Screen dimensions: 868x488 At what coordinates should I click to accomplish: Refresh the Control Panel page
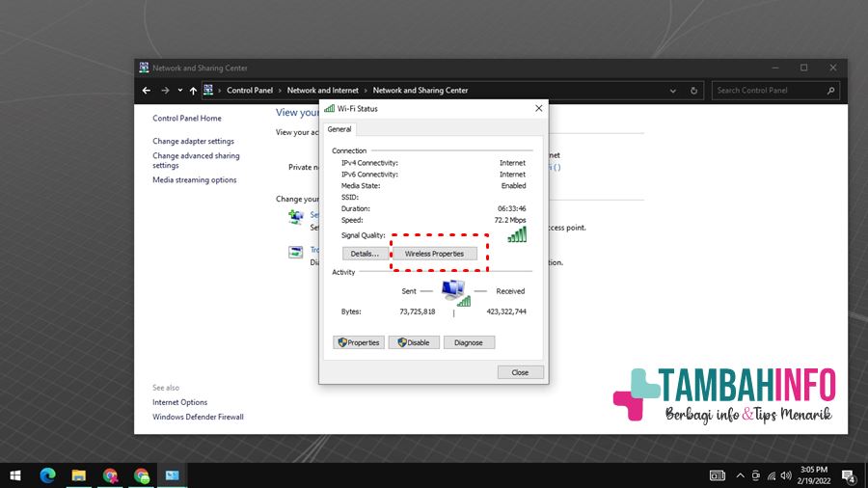693,91
